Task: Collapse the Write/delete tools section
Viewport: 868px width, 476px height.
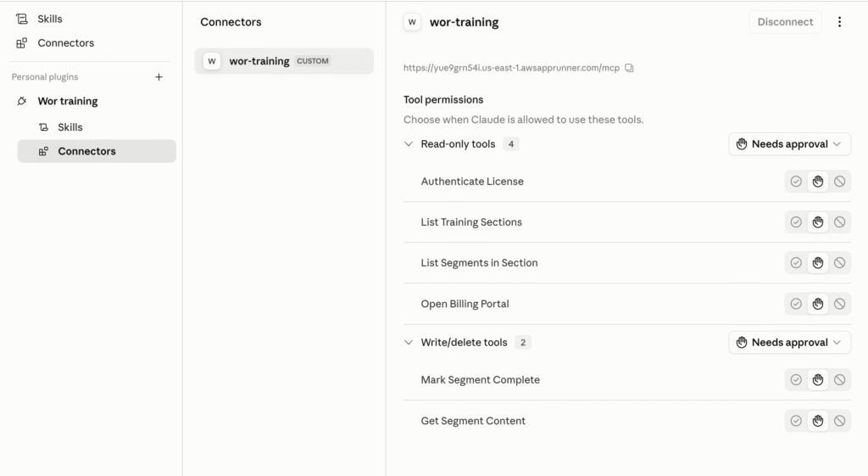Action: coord(409,343)
